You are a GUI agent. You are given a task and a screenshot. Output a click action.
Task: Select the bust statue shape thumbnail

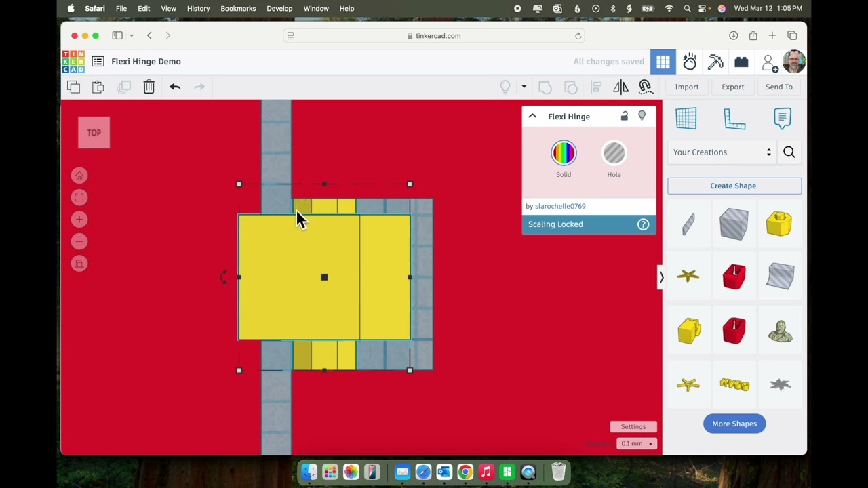(781, 331)
